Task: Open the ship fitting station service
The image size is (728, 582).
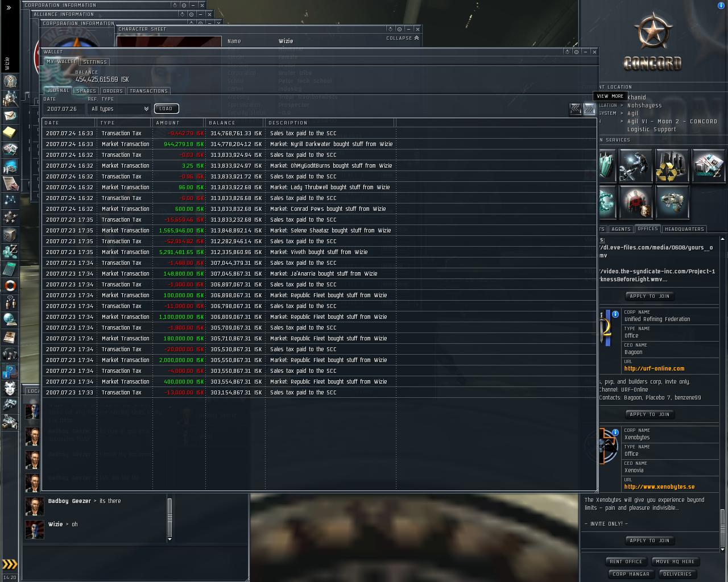Action: click(x=672, y=202)
